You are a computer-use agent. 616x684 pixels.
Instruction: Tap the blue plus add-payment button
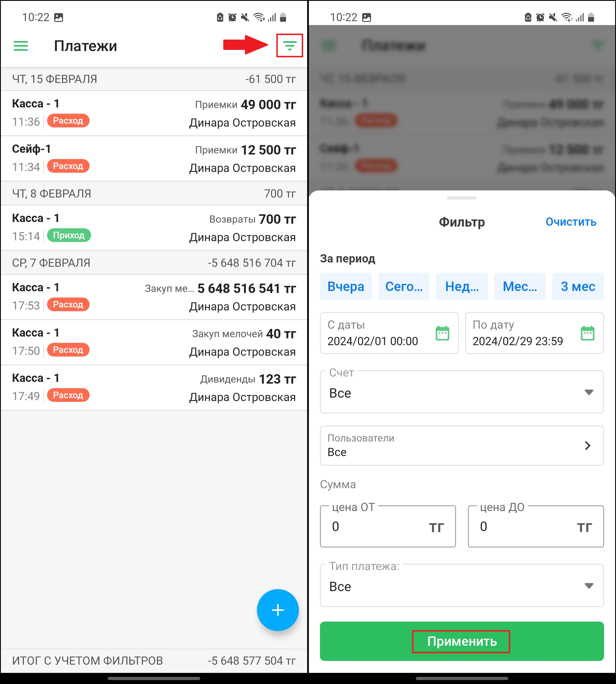pyautogui.click(x=277, y=610)
